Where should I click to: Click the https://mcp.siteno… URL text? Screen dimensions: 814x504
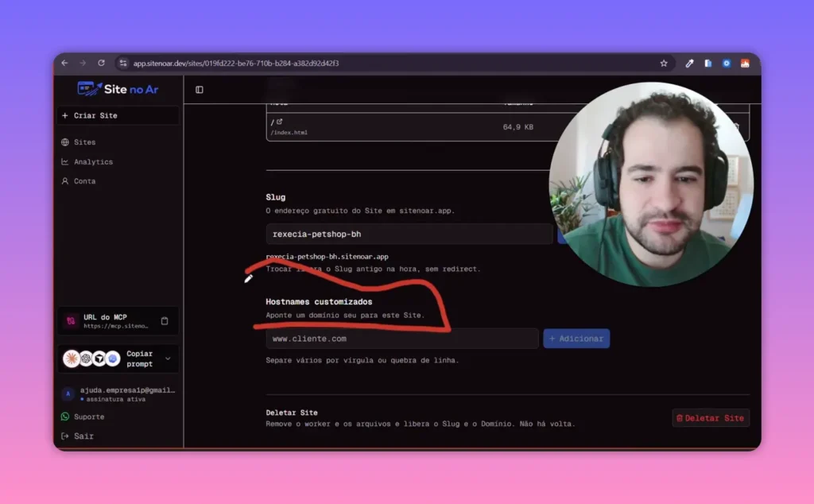(x=116, y=326)
